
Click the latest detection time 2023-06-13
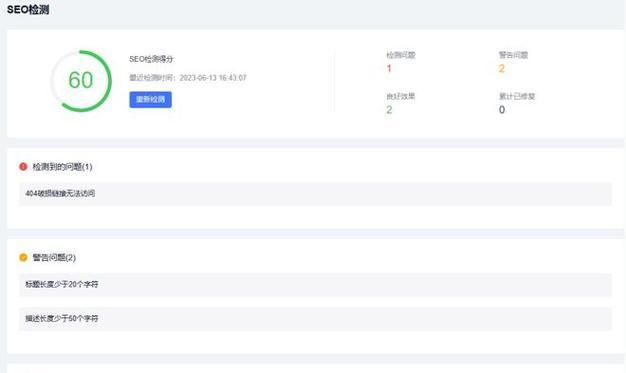point(213,78)
